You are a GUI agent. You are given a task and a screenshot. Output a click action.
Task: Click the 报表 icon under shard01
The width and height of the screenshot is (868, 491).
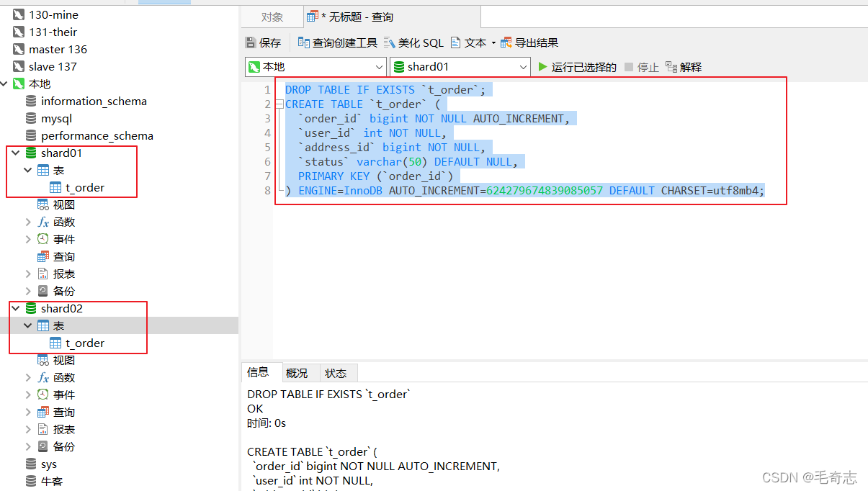(x=43, y=274)
